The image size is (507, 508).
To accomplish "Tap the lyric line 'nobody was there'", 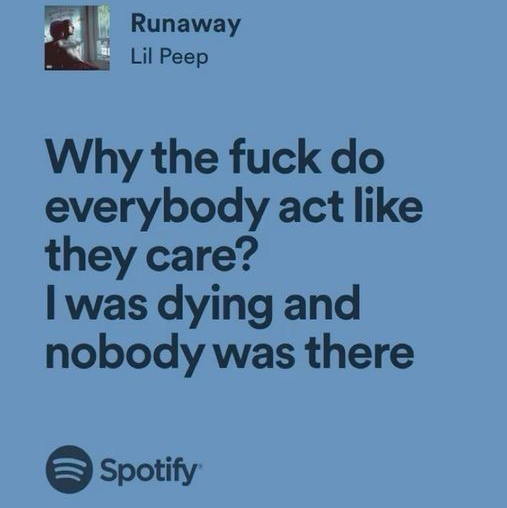I will pyautogui.click(x=230, y=354).
